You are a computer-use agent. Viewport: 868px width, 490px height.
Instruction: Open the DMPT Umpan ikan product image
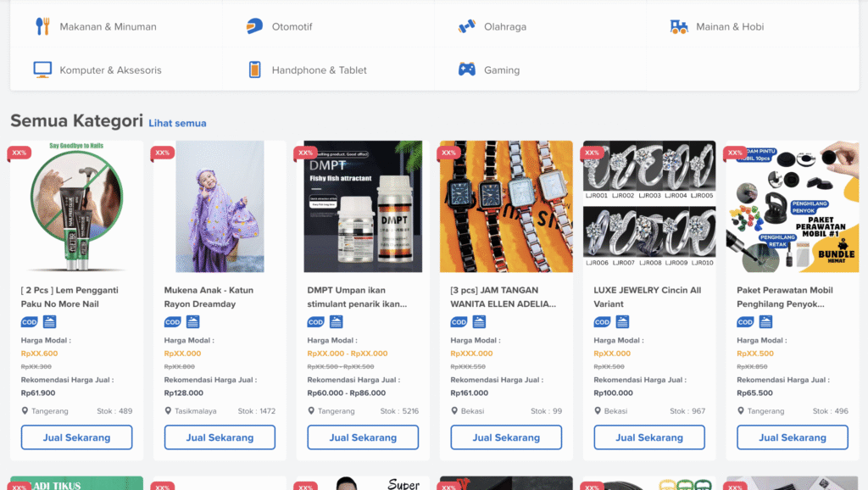363,207
